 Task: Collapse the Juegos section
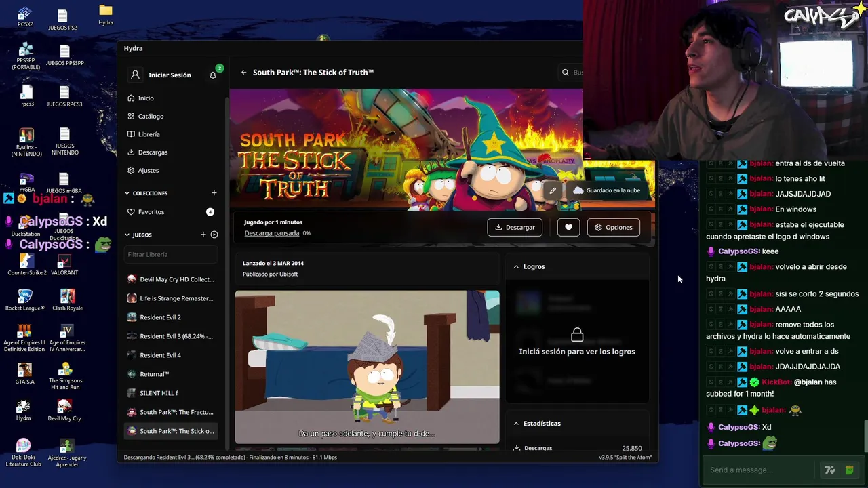coord(127,235)
